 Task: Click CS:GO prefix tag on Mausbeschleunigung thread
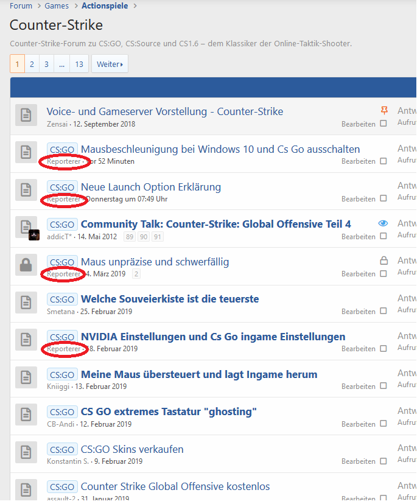(62, 150)
